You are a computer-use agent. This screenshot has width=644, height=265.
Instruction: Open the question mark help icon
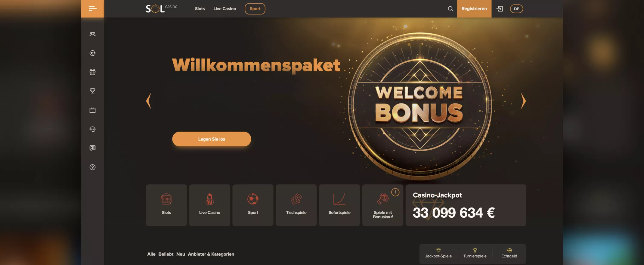coord(92,167)
